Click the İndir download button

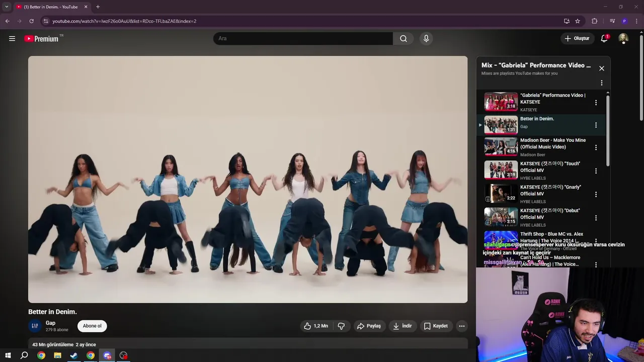(403, 326)
